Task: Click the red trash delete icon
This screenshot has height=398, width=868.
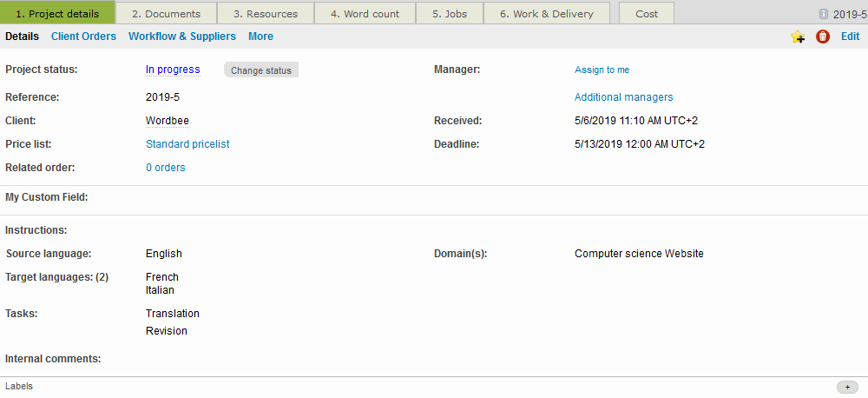Action: point(823,36)
